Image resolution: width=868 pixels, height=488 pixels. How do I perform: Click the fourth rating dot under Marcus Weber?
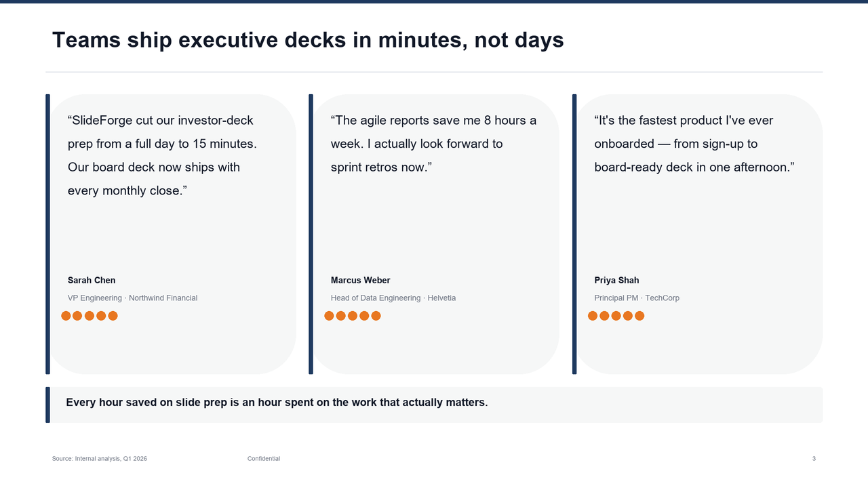click(x=364, y=316)
